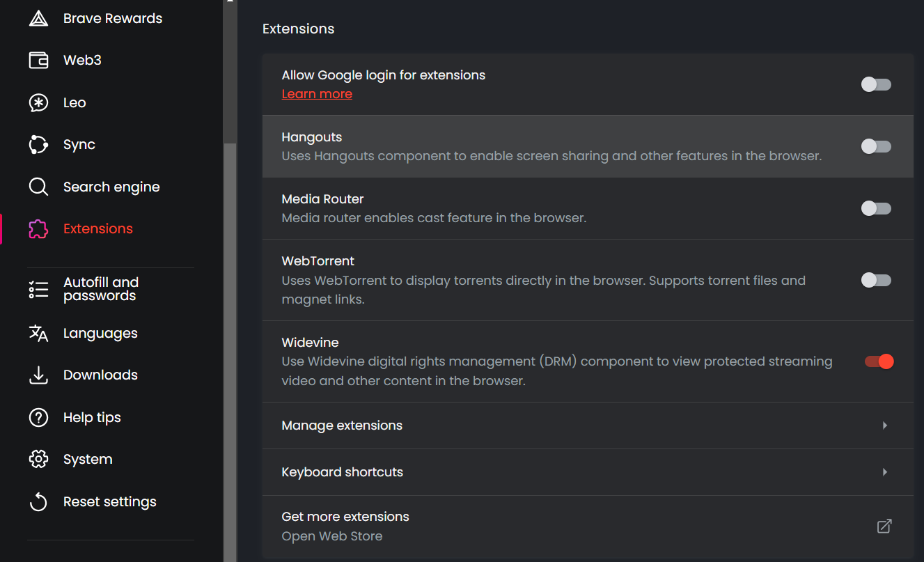Click the Brave Rewards triangle icon
Image resolution: width=924 pixels, height=562 pixels.
[x=38, y=19]
